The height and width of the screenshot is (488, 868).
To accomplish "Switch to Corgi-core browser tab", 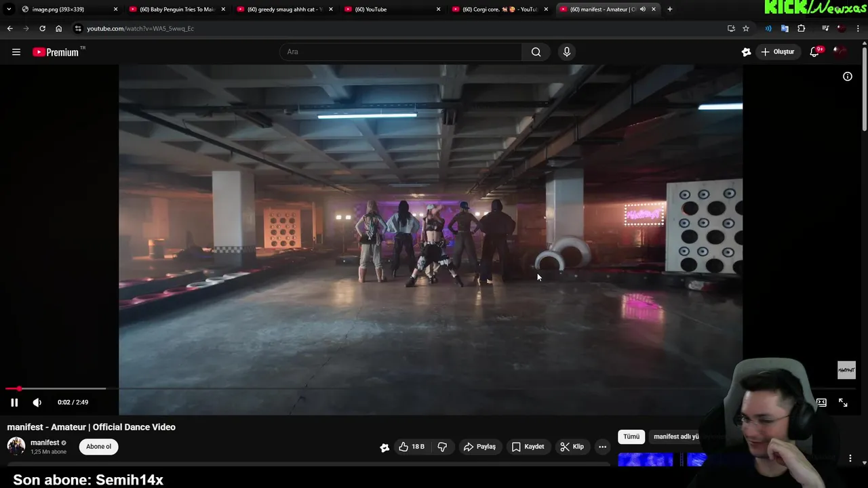I will tap(500, 9).
